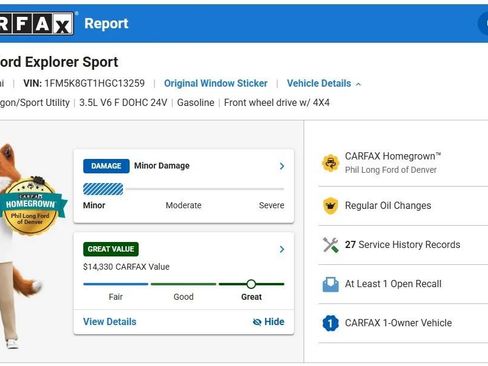The image size is (488, 366).
Task: Click the Minor severity label
Action: pos(94,205)
